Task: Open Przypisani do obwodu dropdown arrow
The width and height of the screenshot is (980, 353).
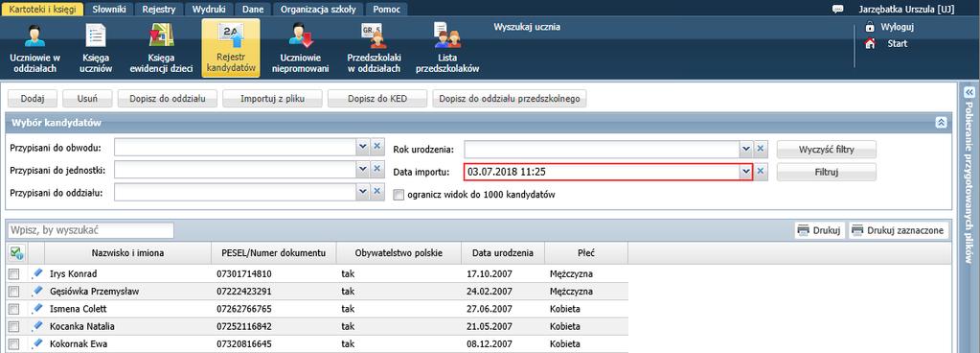Action: [x=362, y=148]
